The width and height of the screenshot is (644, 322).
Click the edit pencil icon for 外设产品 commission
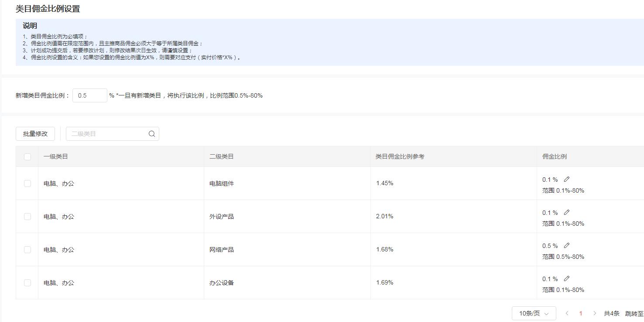click(566, 212)
